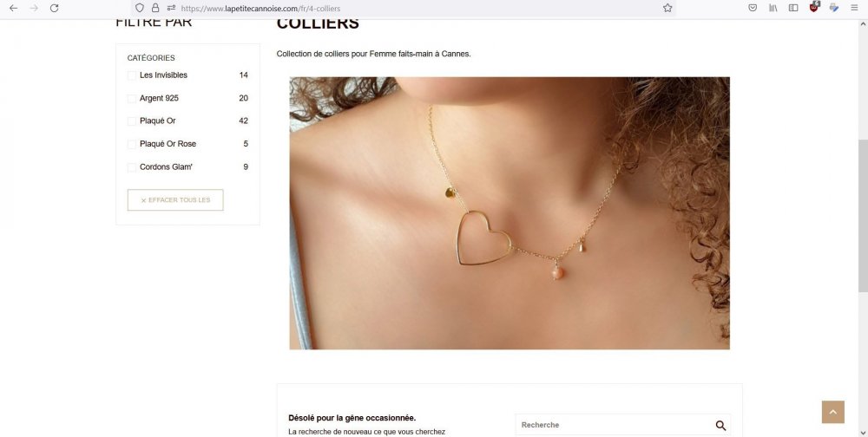The width and height of the screenshot is (868, 437).
Task: Bookmark this page with the star icon
Action: coord(667,9)
